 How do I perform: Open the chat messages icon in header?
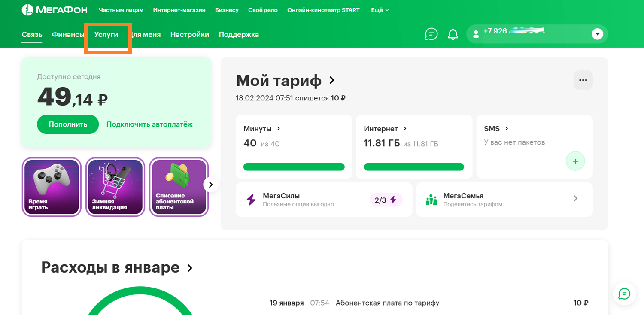[431, 34]
